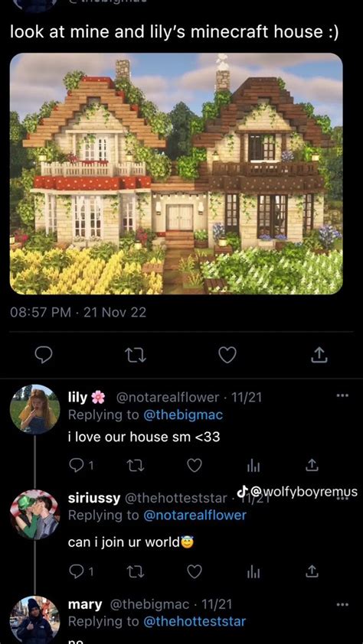Open the Minecraft house image
Viewport: 363px width, 644px height.
point(176,174)
